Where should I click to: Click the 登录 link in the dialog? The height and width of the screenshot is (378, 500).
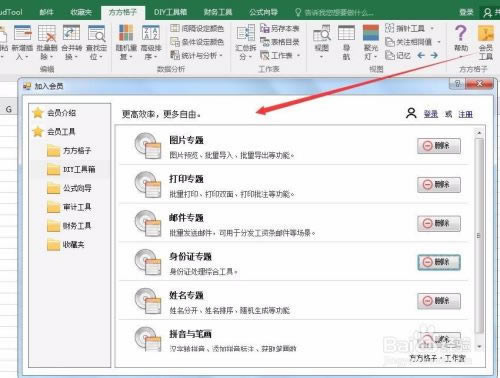click(431, 114)
